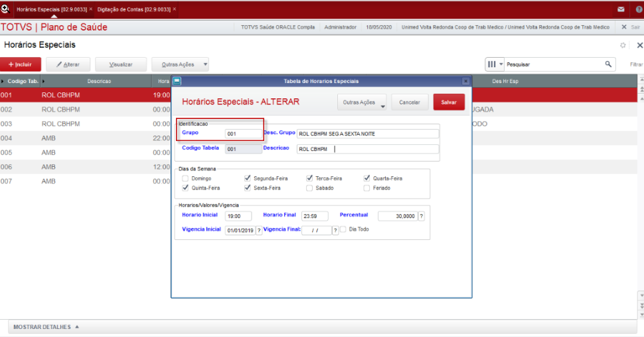Click the Incluir button
The width and height of the screenshot is (644, 337).
pos(21,64)
